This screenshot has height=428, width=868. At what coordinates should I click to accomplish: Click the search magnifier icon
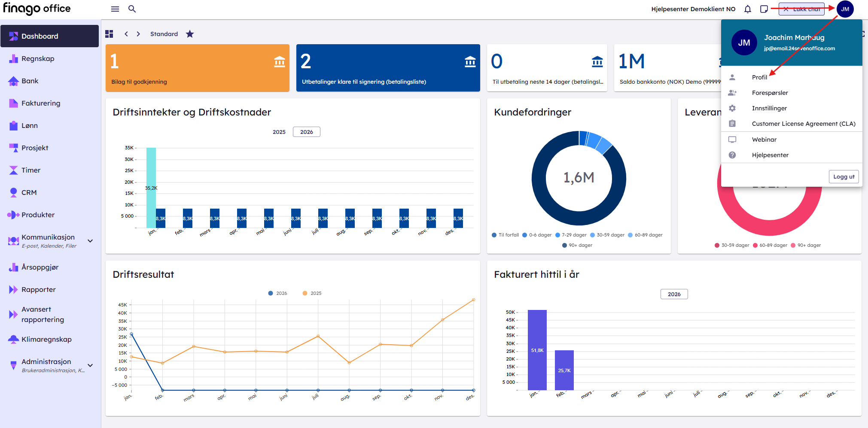click(x=132, y=9)
